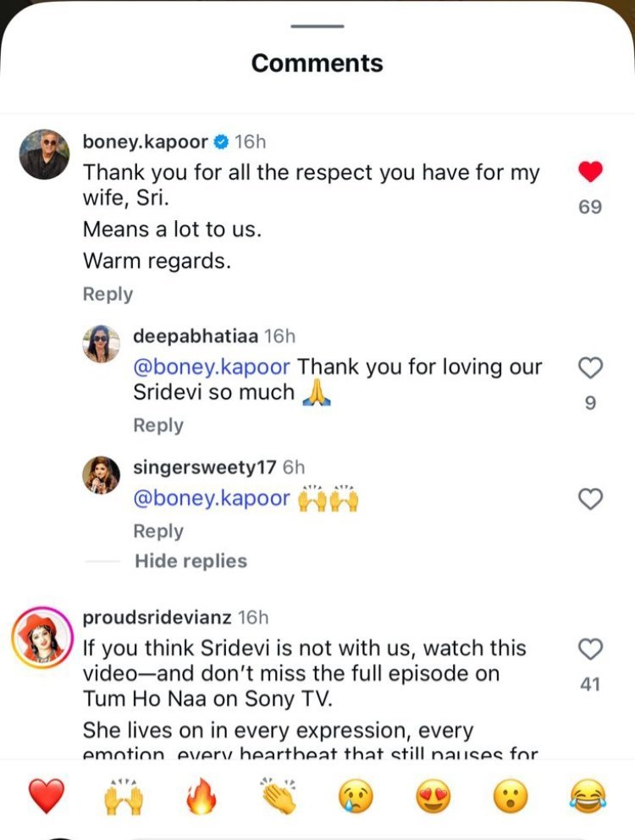The width and height of the screenshot is (635, 840).
Task: Collapse thread with Hide replies
Action: coord(190,561)
